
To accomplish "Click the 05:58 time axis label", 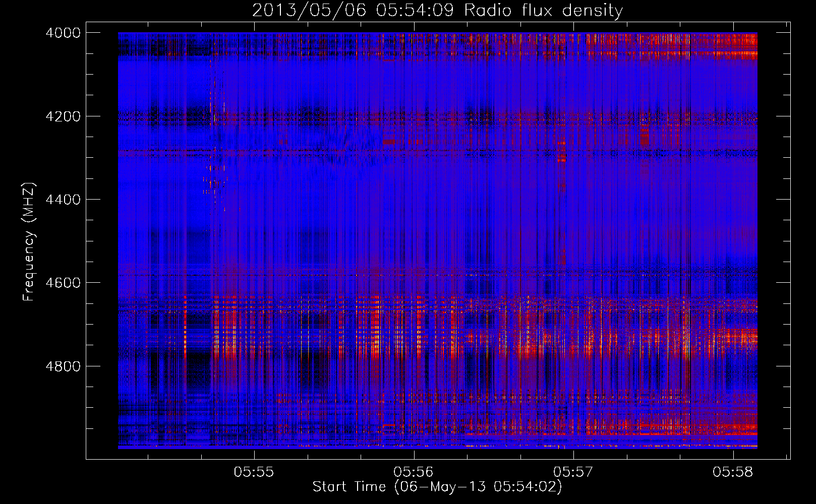I will (x=733, y=472).
